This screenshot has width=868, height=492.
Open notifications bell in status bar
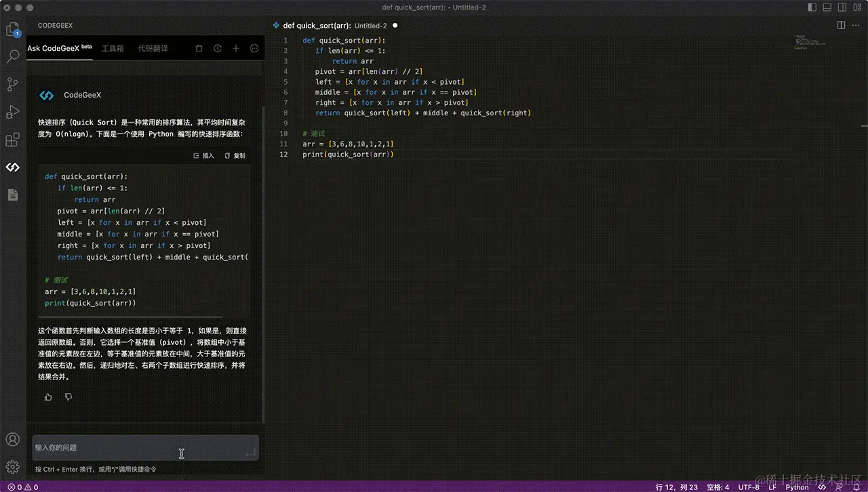[x=856, y=487]
